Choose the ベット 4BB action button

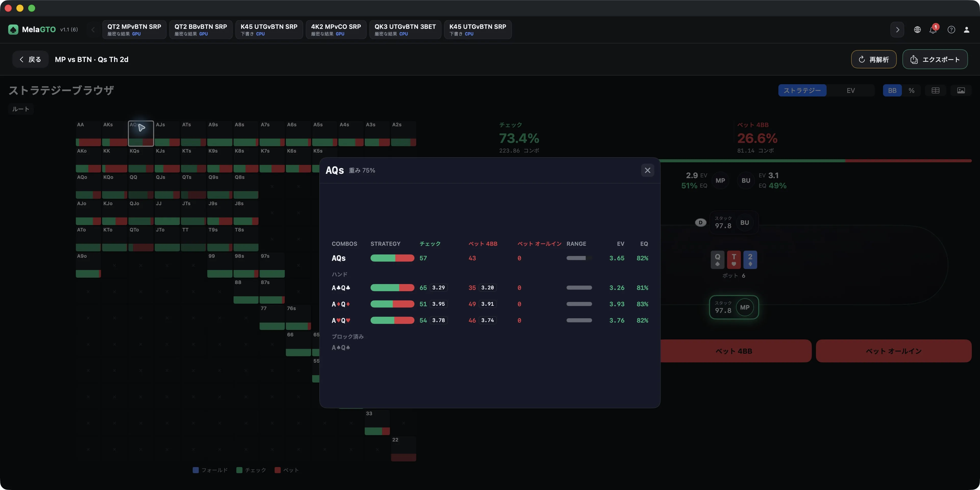pyautogui.click(x=733, y=351)
